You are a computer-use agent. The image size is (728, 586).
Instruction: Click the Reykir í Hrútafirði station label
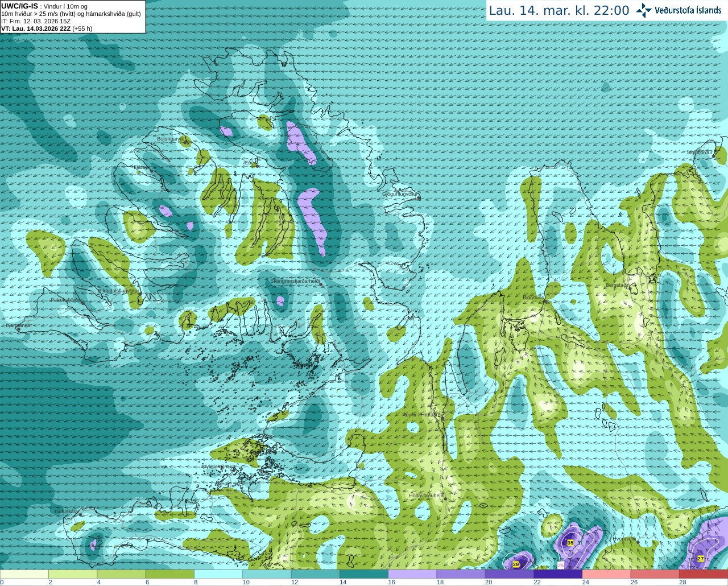[x=422, y=415]
